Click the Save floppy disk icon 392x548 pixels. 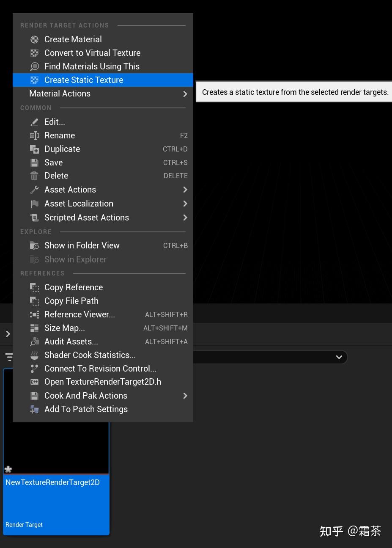(34, 162)
